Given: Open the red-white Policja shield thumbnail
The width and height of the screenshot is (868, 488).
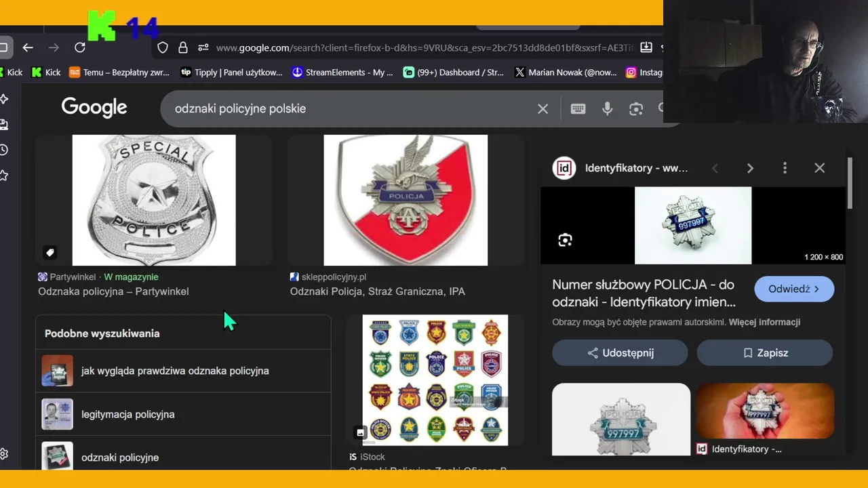Looking at the screenshot, I should (x=406, y=200).
